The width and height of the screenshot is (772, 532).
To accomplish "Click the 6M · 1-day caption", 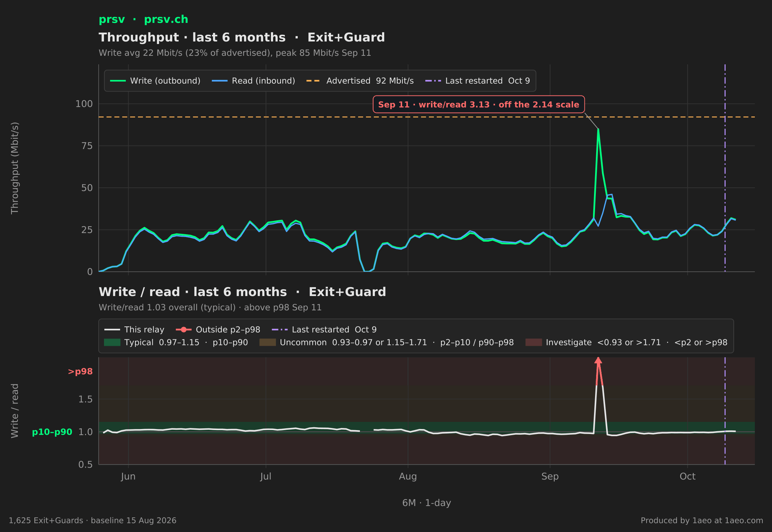I will 426,503.
